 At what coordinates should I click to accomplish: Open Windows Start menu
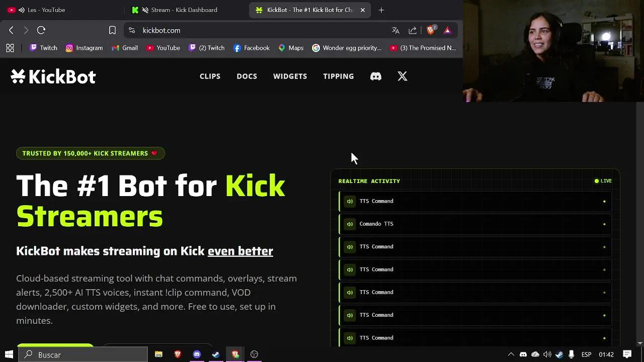click(x=9, y=354)
